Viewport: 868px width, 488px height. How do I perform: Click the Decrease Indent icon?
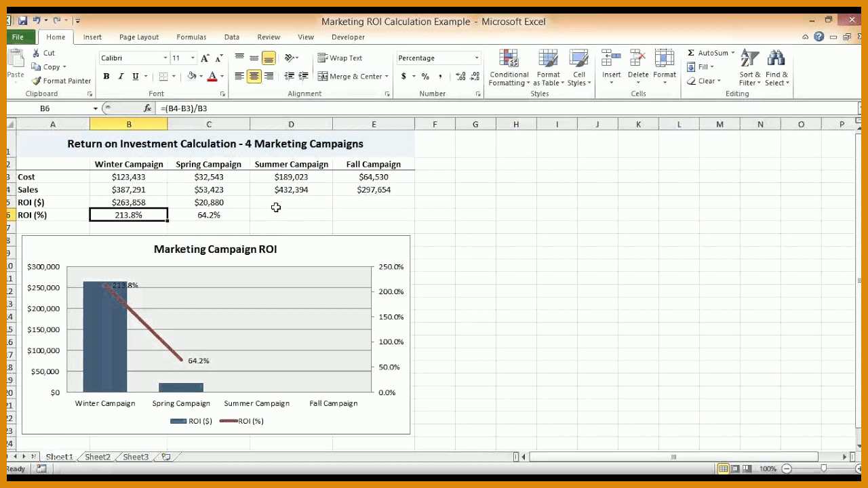click(290, 77)
